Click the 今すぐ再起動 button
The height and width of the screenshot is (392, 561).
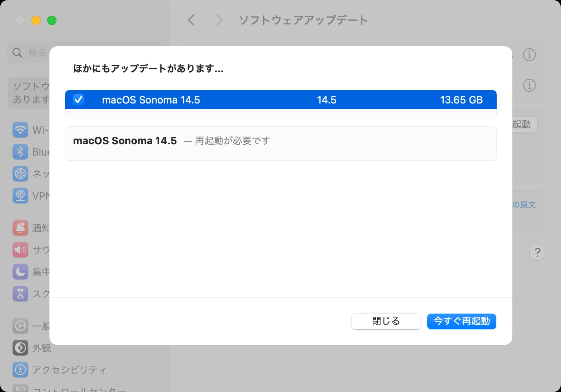(462, 321)
